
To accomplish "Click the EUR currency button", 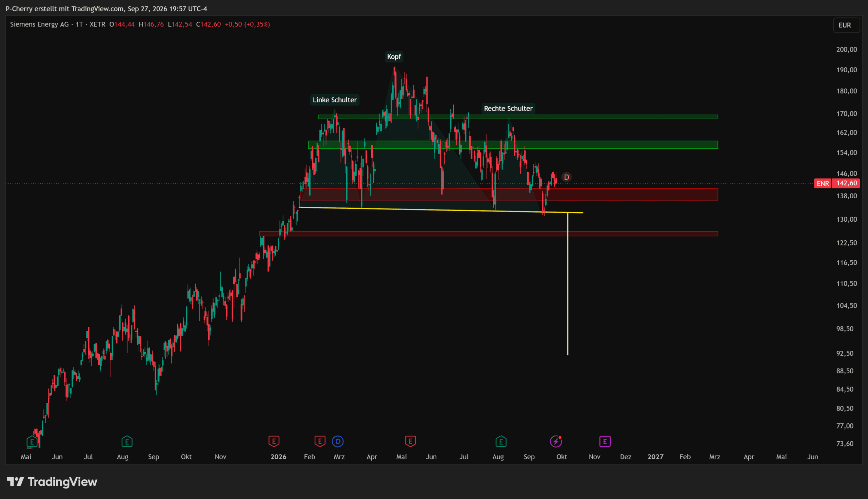I will (845, 25).
